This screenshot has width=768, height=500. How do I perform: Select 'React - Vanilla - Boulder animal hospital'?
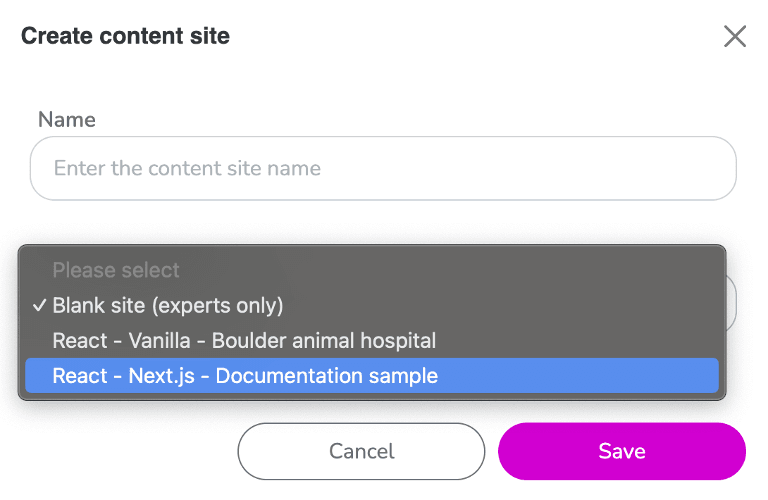pyautogui.click(x=244, y=340)
